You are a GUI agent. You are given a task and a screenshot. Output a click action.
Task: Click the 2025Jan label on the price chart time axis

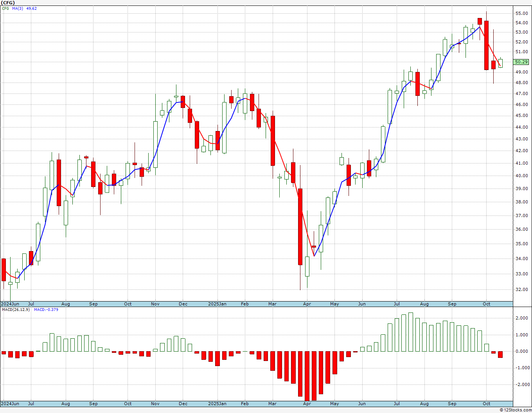(x=217, y=304)
